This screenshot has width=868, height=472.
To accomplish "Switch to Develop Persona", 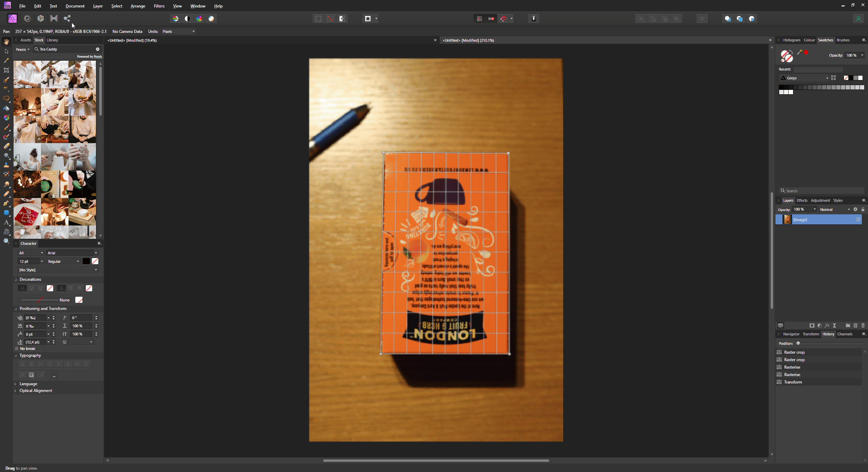I will tap(41, 18).
